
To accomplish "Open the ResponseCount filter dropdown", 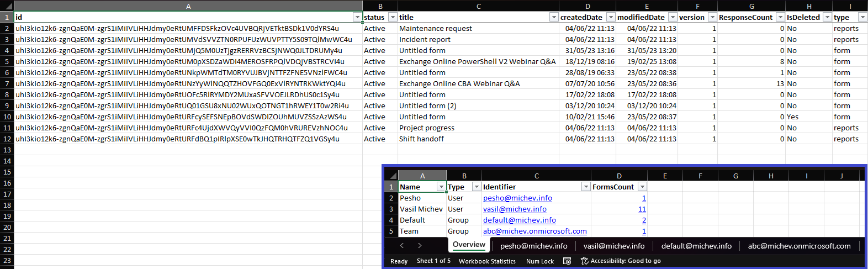I will (x=779, y=18).
